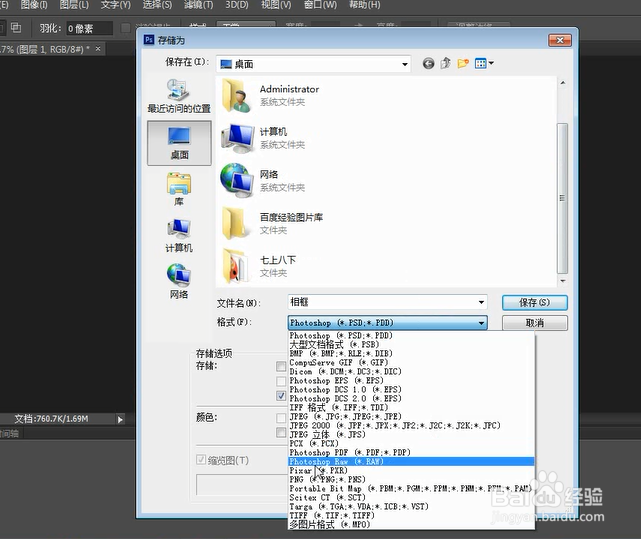Toggle the anti-alias checkbox in options bar

pyautogui.click(x=126, y=28)
